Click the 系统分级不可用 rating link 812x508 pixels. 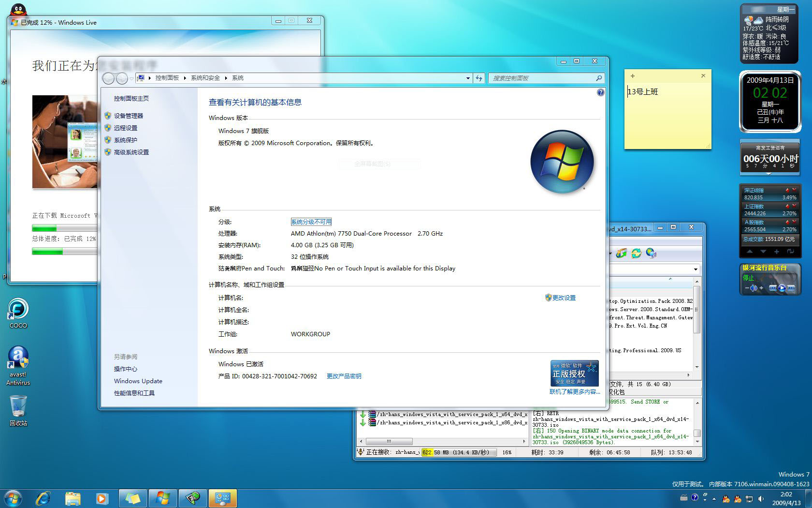(x=311, y=222)
